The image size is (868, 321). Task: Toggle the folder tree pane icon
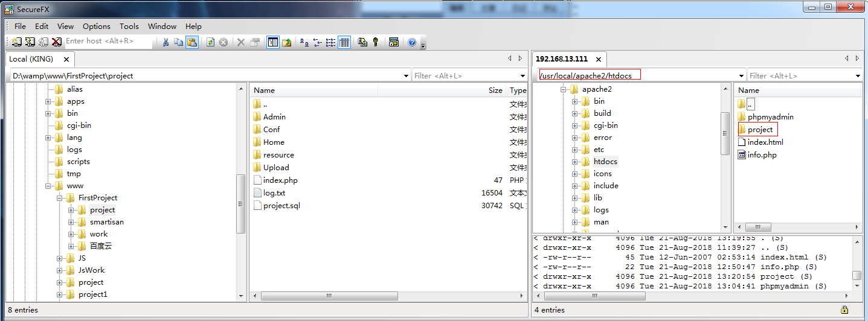click(x=273, y=42)
